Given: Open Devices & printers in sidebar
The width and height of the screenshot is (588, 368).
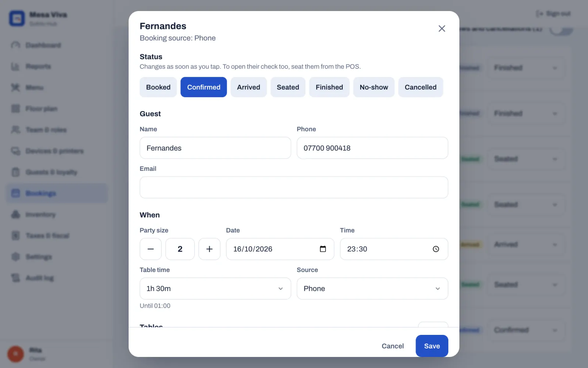Looking at the screenshot, I should [57, 151].
